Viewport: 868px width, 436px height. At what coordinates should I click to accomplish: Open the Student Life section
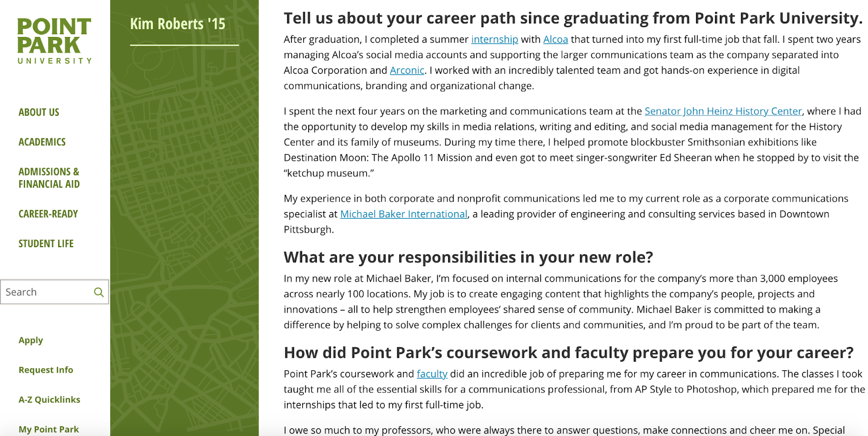coord(46,244)
